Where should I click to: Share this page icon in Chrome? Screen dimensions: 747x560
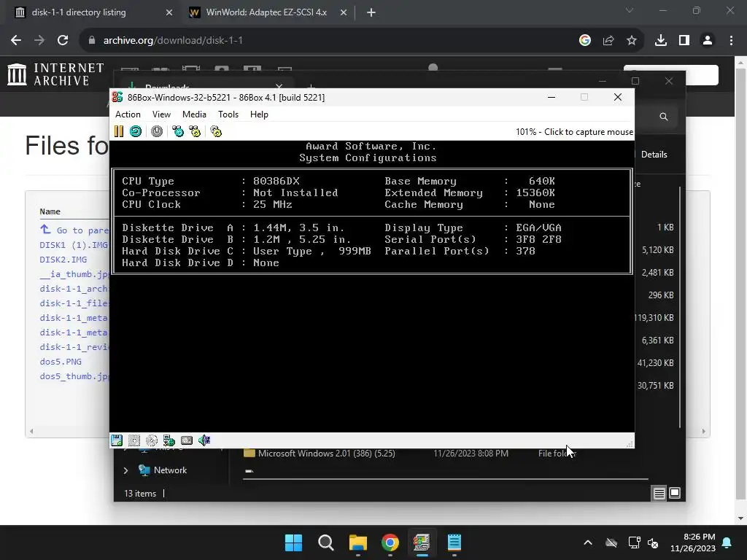point(608,41)
